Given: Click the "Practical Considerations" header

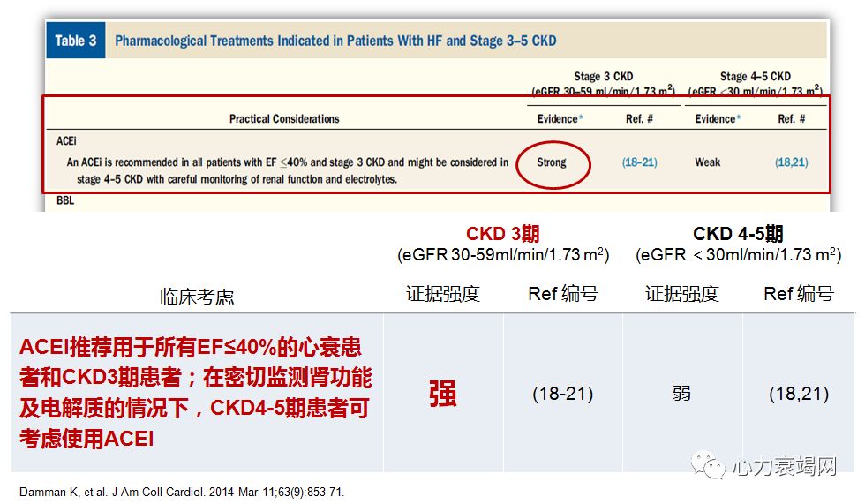Looking at the screenshot, I should point(284,118).
